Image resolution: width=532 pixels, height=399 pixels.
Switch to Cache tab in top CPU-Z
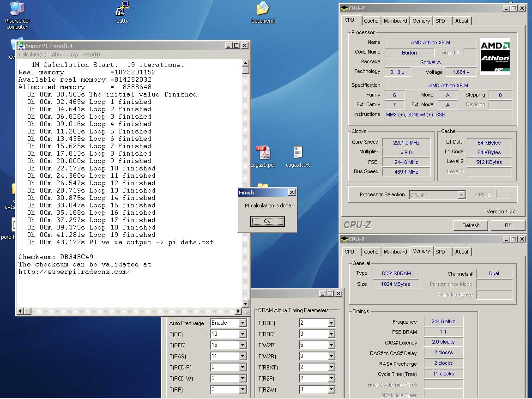pyautogui.click(x=371, y=21)
